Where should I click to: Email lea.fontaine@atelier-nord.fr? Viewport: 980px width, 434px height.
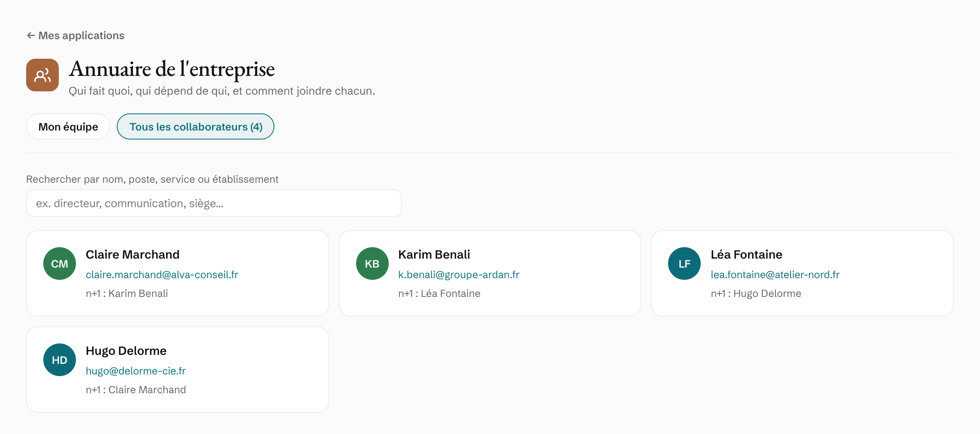point(775,275)
